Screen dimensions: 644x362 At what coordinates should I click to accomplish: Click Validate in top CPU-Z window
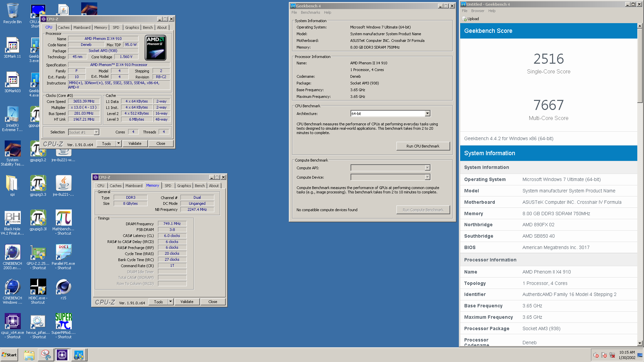tap(135, 143)
